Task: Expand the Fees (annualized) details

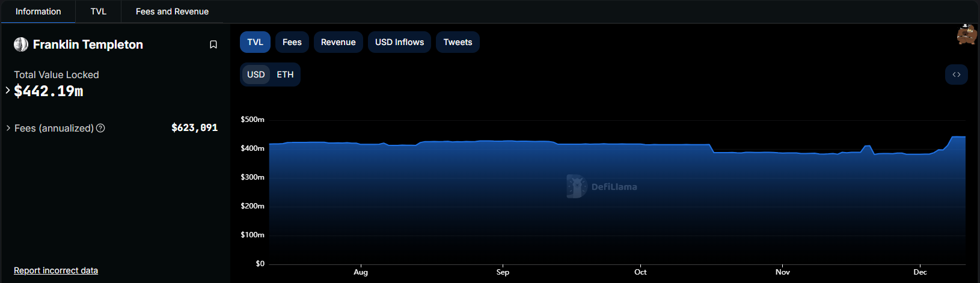Action: coord(8,128)
